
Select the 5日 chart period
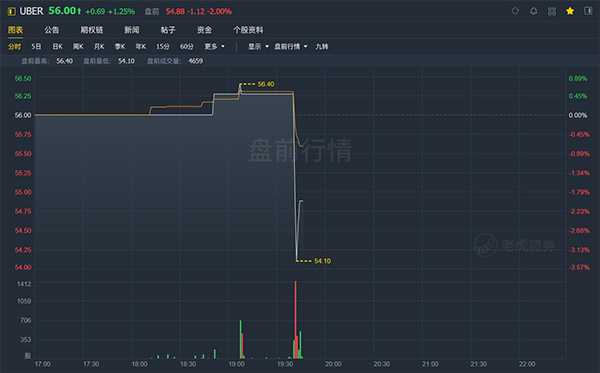36,47
